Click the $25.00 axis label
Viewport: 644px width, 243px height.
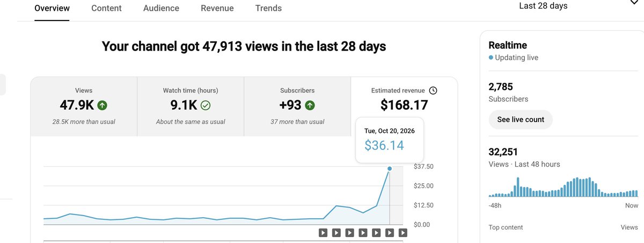[424, 186]
